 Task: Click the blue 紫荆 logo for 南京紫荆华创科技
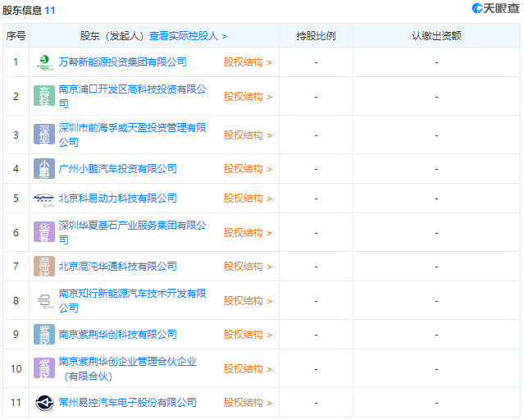44,335
